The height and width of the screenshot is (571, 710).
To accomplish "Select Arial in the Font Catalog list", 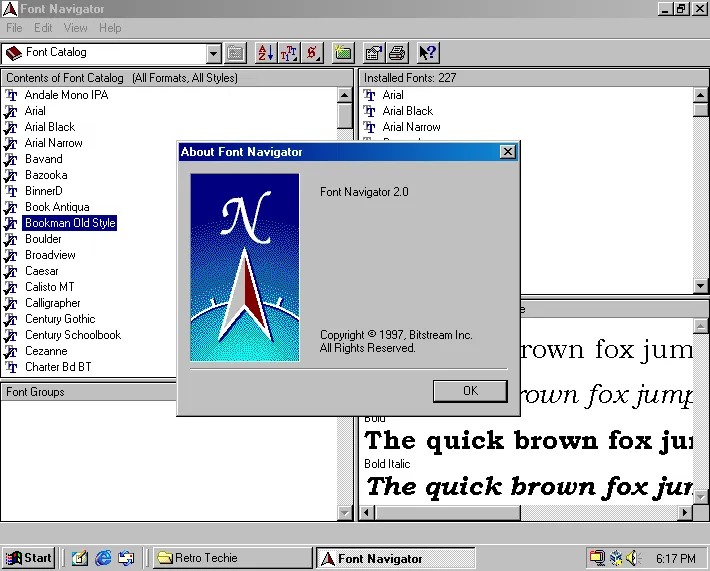I will click(35, 111).
